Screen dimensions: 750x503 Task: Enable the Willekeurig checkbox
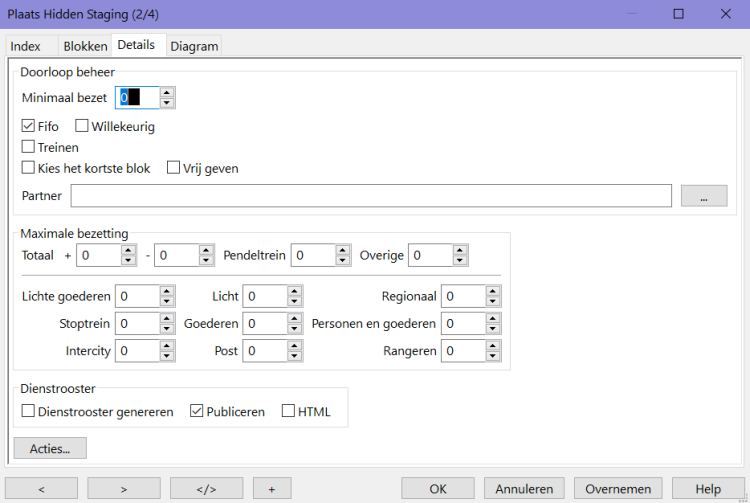(x=82, y=127)
